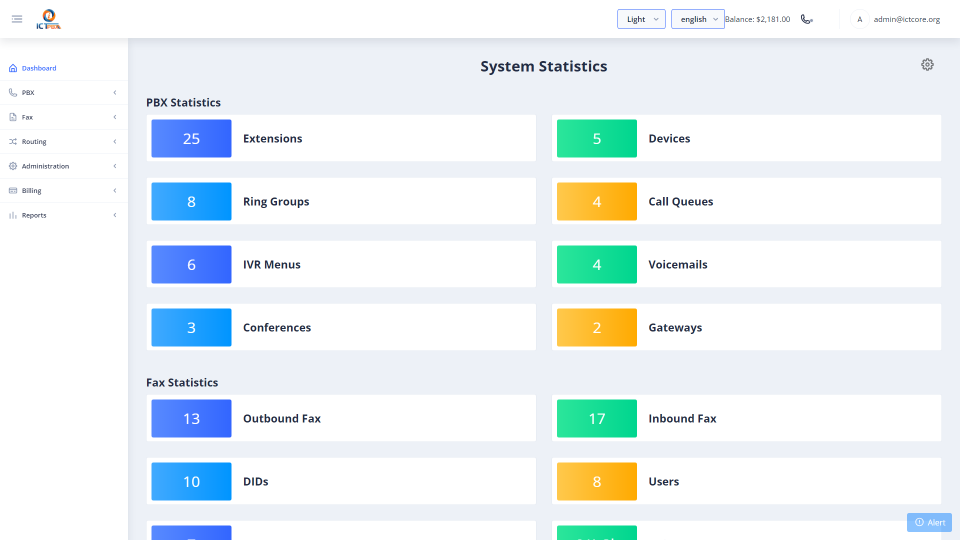Image resolution: width=960 pixels, height=540 pixels.
Task: Click the Alert button
Action: tap(929, 522)
